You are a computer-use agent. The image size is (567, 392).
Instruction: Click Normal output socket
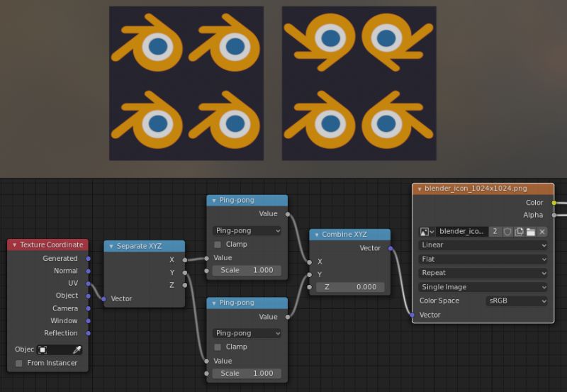(88, 271)
